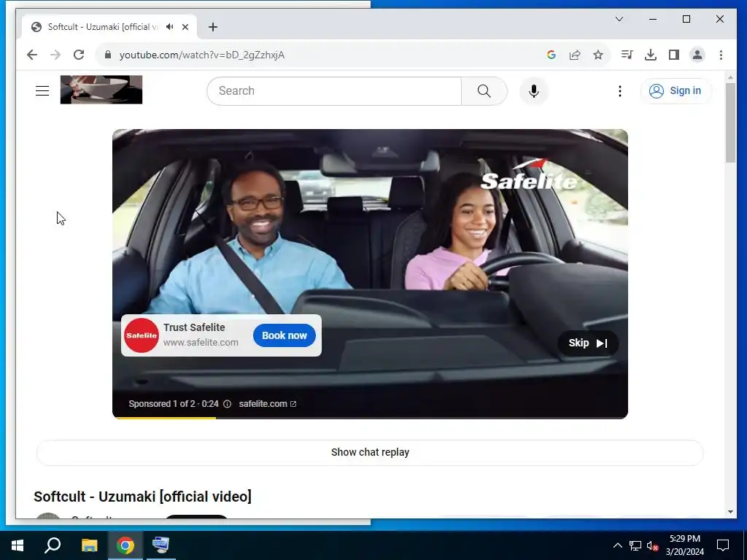Open the Windows Start menu
This screenshot has height=560, width=747.
[18, 545]
